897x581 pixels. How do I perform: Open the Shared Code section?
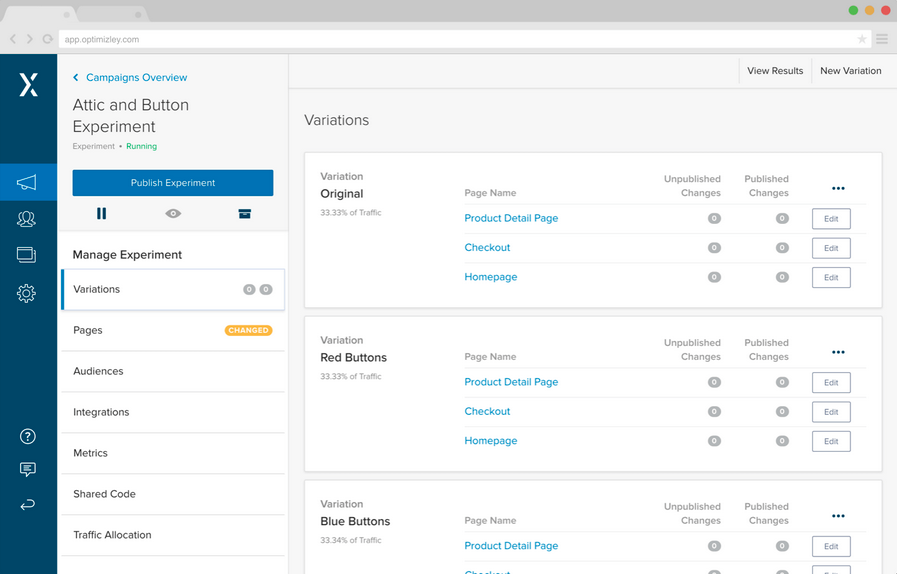173,494
